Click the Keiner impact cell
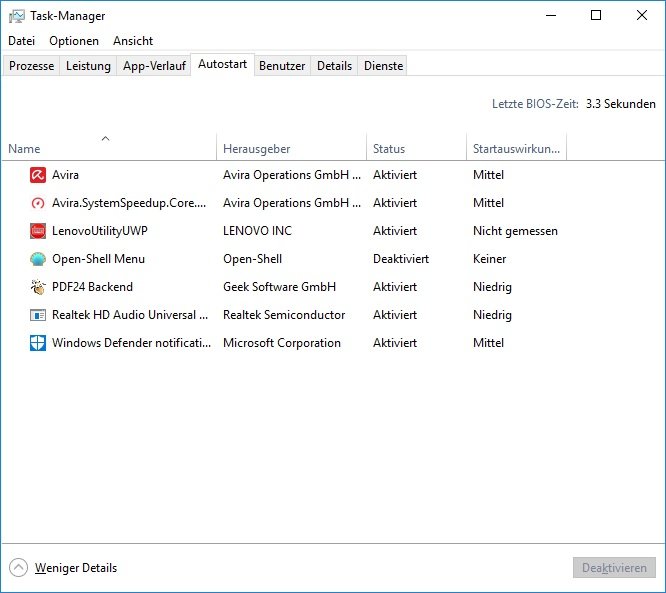The image size is (666, 593). pos(490,259)
